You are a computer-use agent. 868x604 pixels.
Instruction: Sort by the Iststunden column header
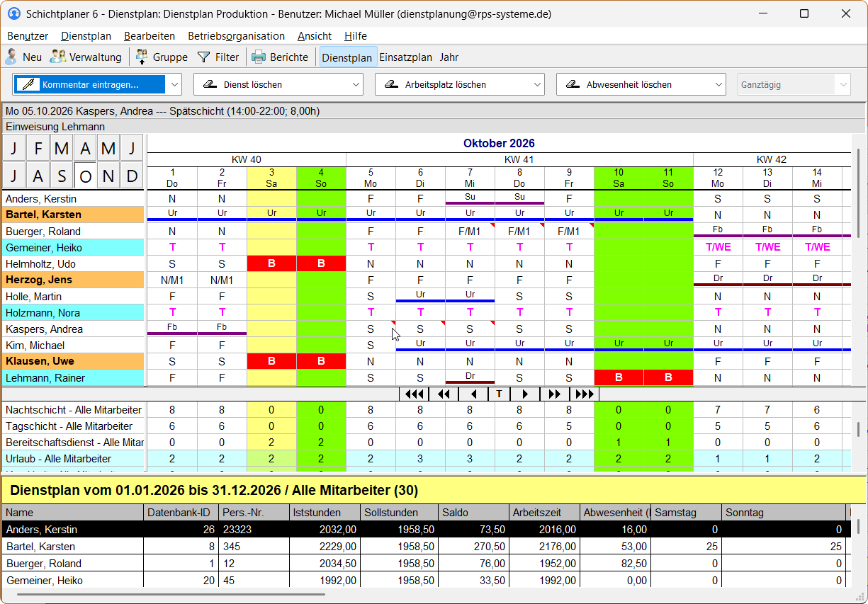325,513
